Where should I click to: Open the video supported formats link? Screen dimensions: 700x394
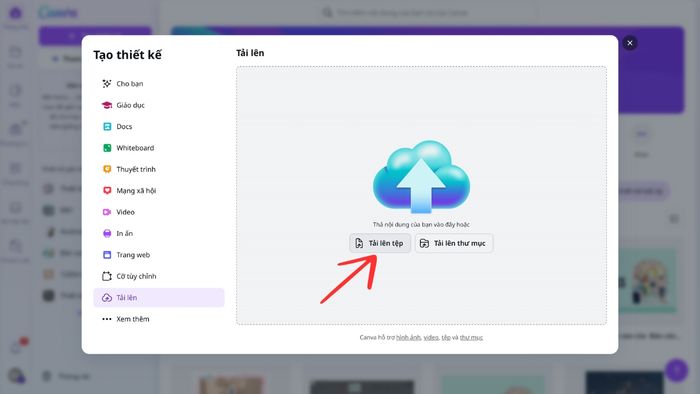pyautogui.click(x=431, y=337)
